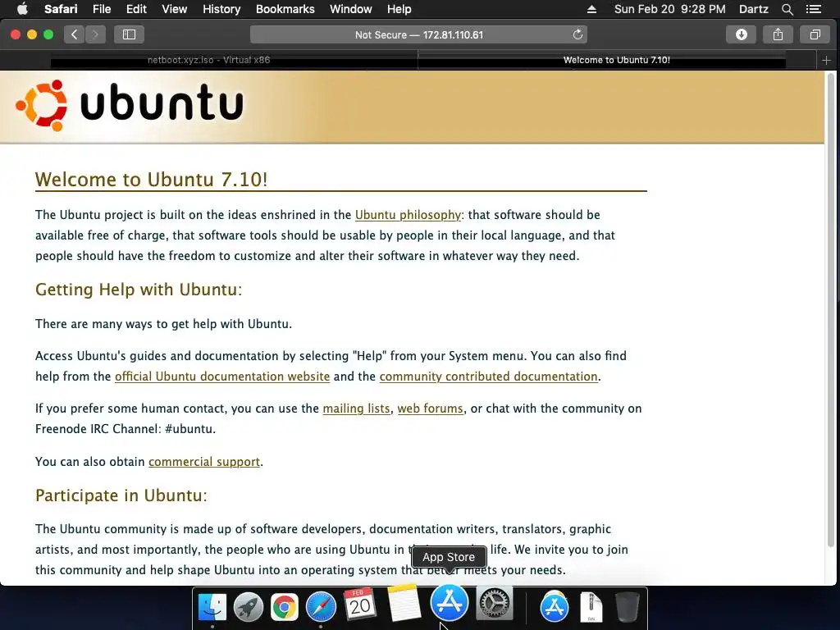The width and height of the screenshot is (840, 630).
Task: Open the Notification Center list icon
Action: tap(813, 9)
